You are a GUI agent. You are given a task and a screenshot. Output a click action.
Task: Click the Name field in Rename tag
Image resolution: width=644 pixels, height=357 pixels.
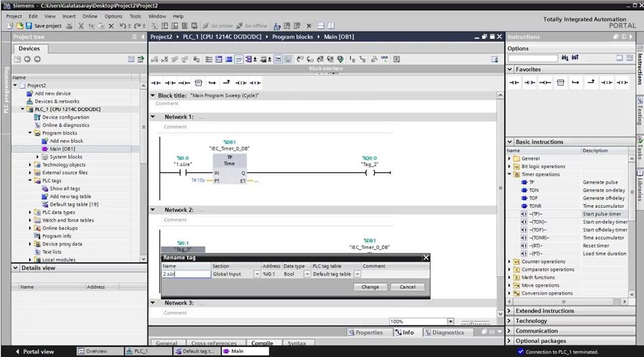pyautogui.click(x=186, y=274)
